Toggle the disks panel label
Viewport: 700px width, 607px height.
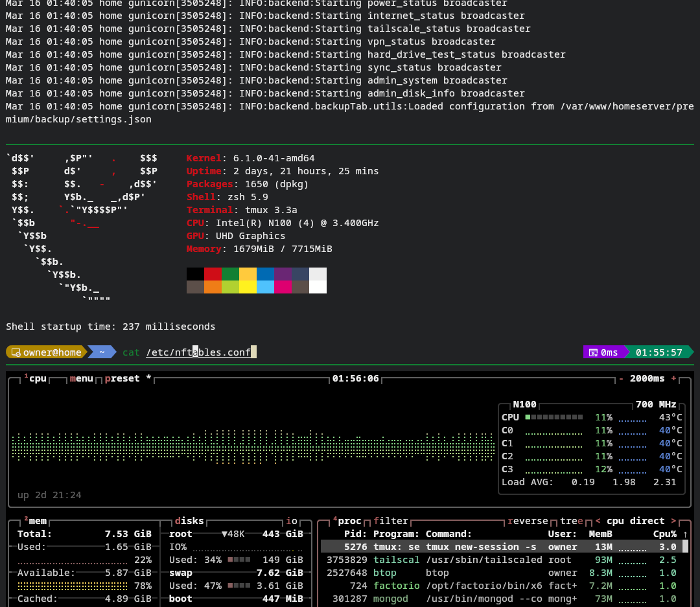189,521
